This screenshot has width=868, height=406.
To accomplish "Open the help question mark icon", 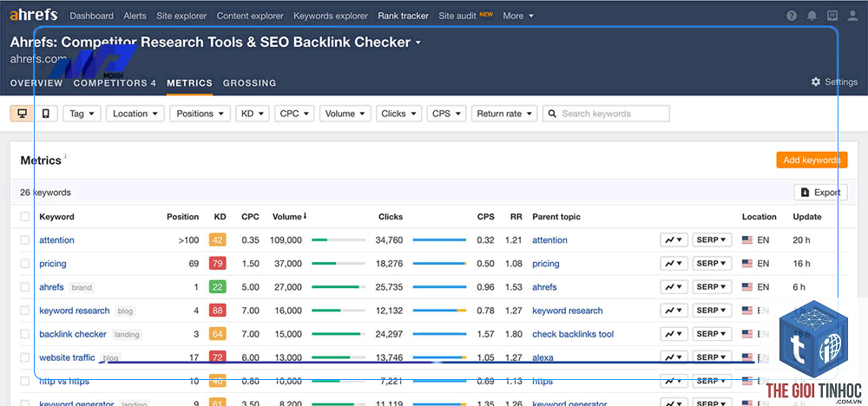I will pyautogui.click(x=792, y=16).
